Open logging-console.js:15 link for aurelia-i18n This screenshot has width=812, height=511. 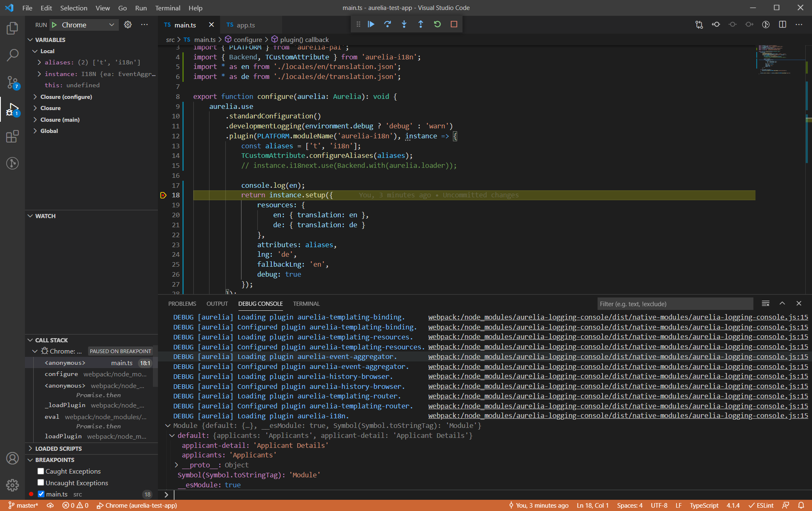(x=618, y=416)
